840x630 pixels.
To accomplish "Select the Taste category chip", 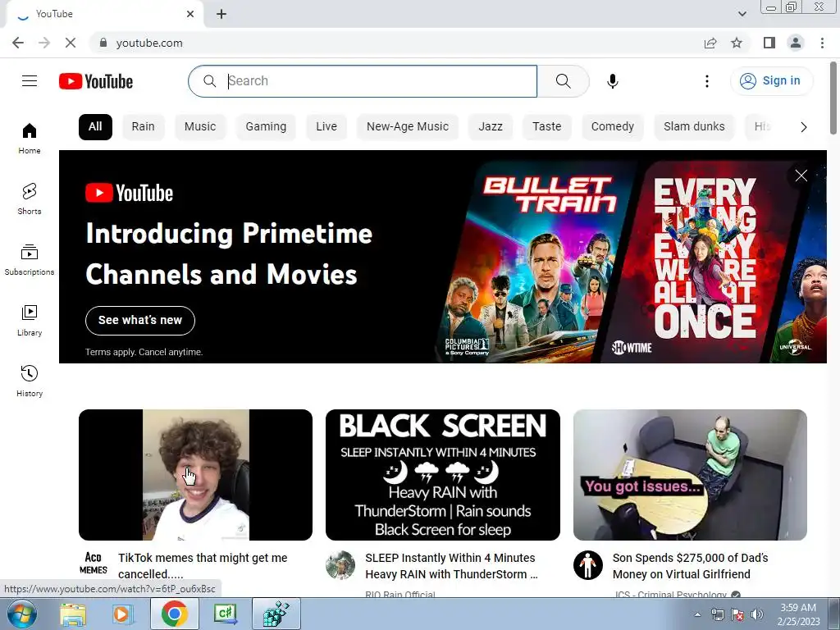I will coord(547,127).
